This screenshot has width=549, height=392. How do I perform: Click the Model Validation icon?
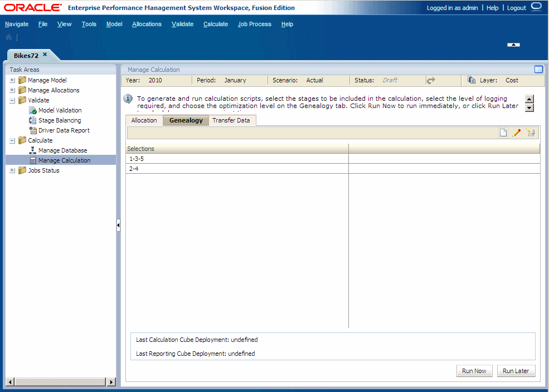pos(33,110)
